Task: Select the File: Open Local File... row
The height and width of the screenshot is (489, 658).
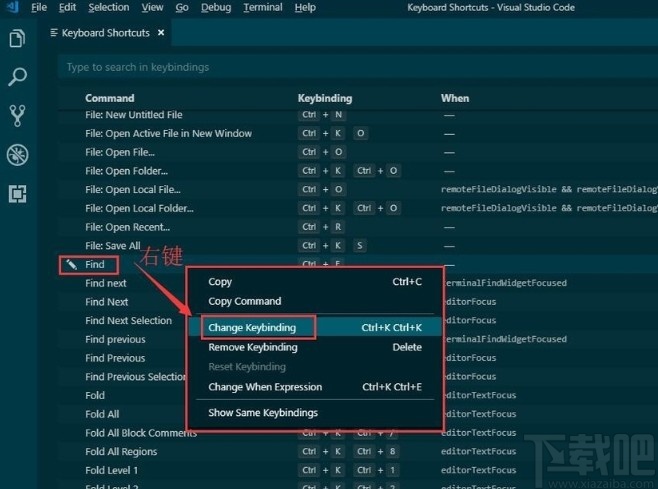Action: click(358, 189)
